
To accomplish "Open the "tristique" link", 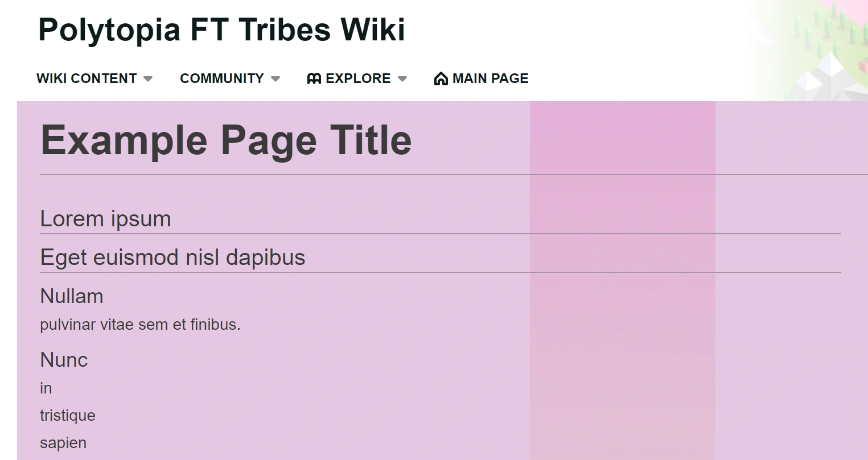I will coord(67,416).
